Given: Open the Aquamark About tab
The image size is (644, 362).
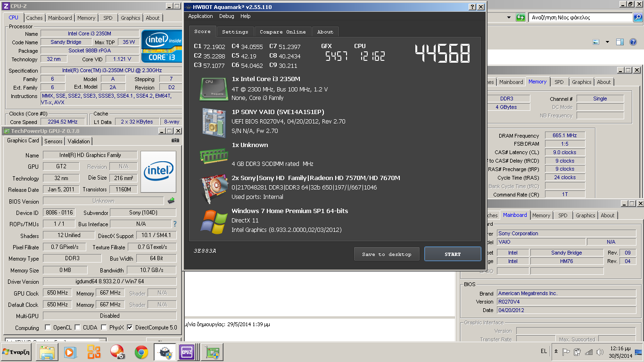Looking at the screenshot, I should pos(325,32).
